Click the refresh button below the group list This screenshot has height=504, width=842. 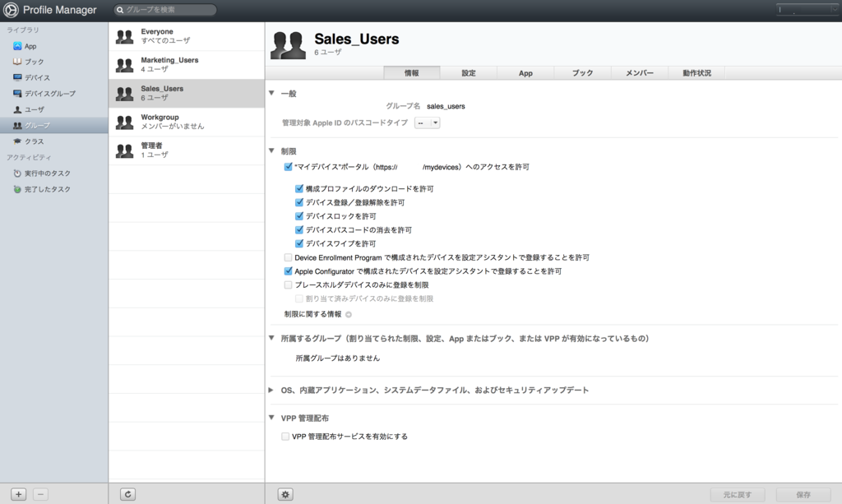pos(127,494)
